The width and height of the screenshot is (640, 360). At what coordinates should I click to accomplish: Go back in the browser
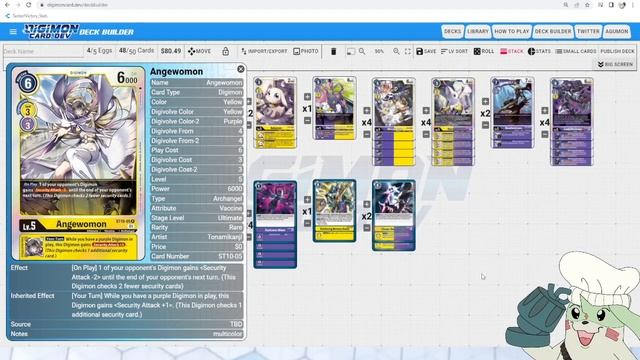(x=7, y=5)
